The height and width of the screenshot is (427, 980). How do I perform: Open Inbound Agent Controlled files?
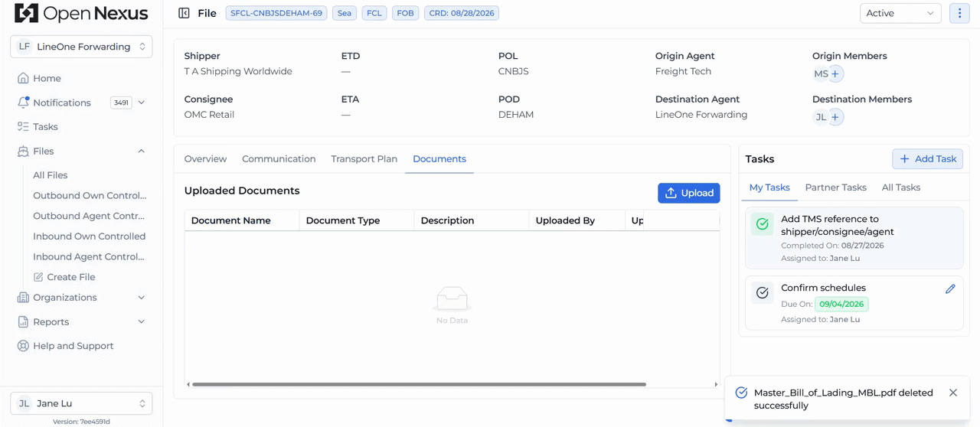point(89,256)
